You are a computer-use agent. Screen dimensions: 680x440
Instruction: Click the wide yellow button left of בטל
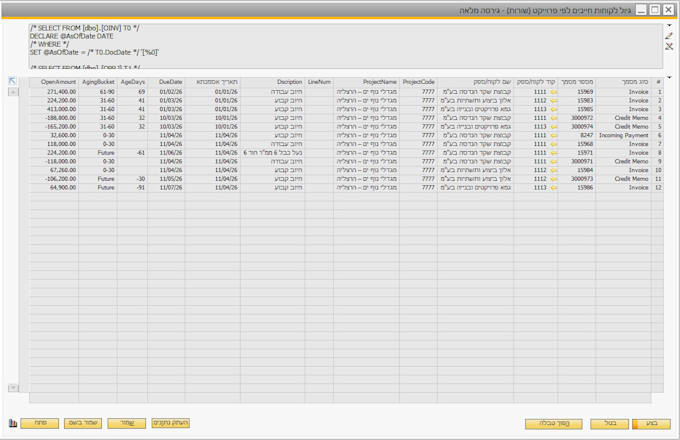pos(554,424)
